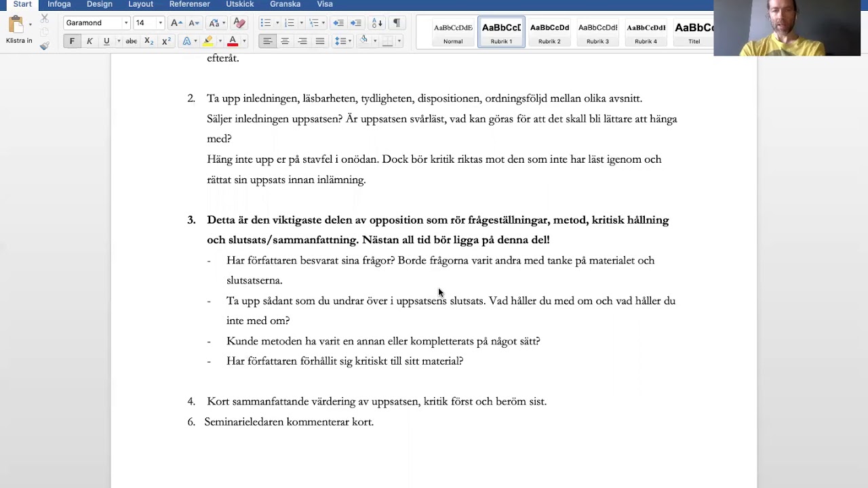Decrease paragraph indent
868x488 pixels.
338,23
